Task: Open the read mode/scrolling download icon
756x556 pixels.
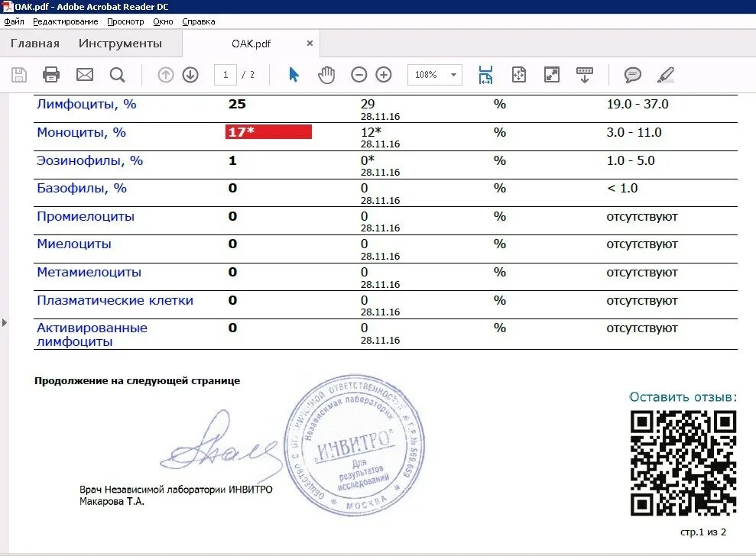Action: (x=584, y=75)
